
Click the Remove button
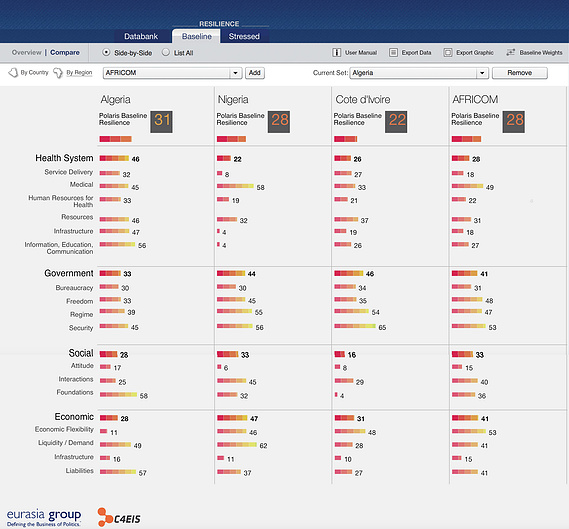pyautogui.click(x=520, y=73)
